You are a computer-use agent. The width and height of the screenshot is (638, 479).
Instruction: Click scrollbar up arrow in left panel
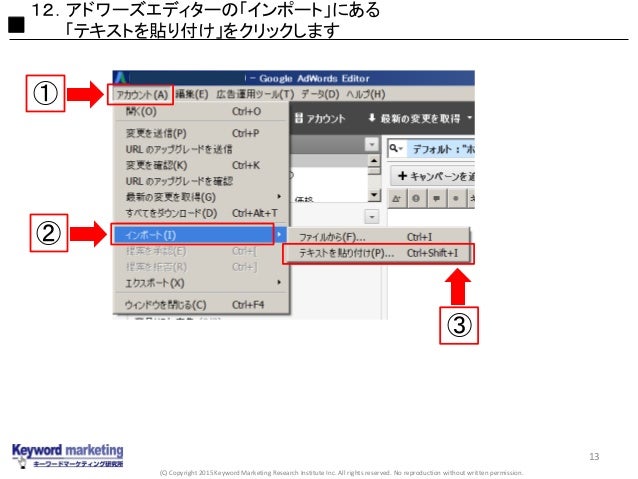coord(374,160)
